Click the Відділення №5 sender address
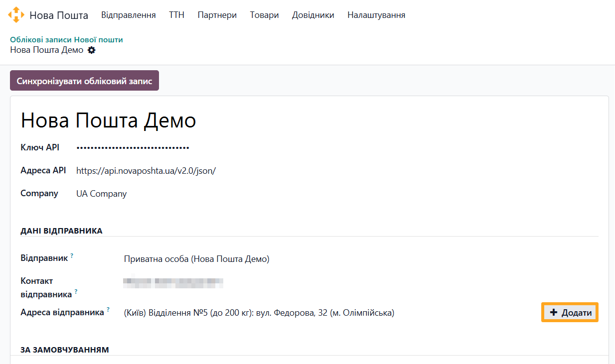 coord(259,313)
